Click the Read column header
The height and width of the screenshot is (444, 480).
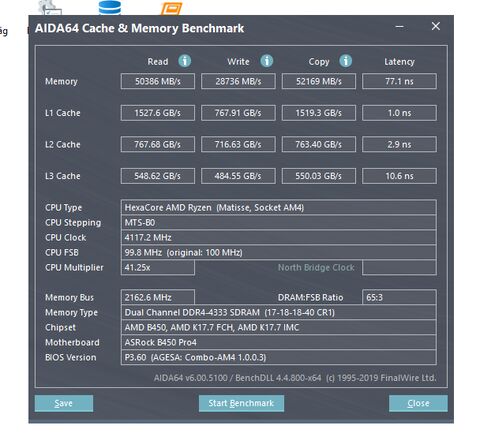pyautogui.click(x=158, y=62)
